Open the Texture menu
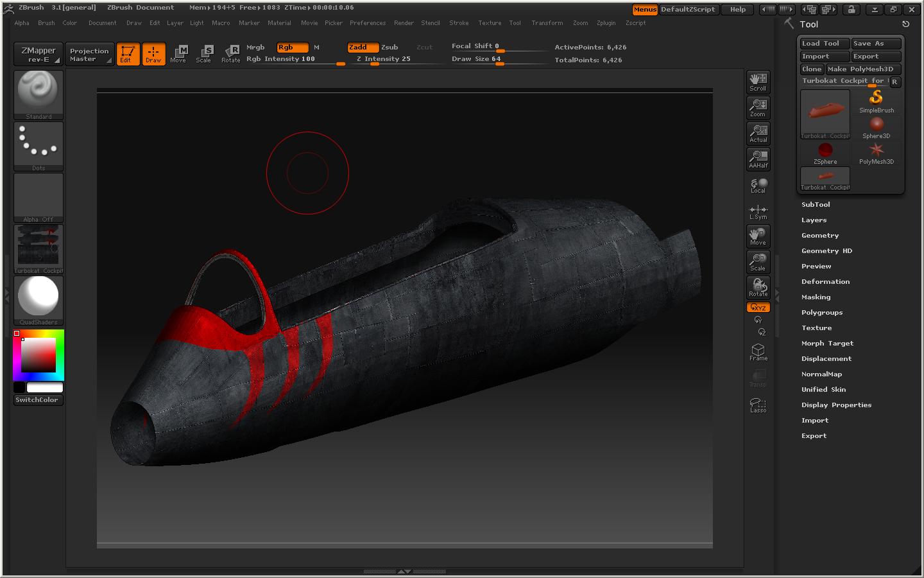The height and width of the screenshot is (578, 924). click(490, 23)
